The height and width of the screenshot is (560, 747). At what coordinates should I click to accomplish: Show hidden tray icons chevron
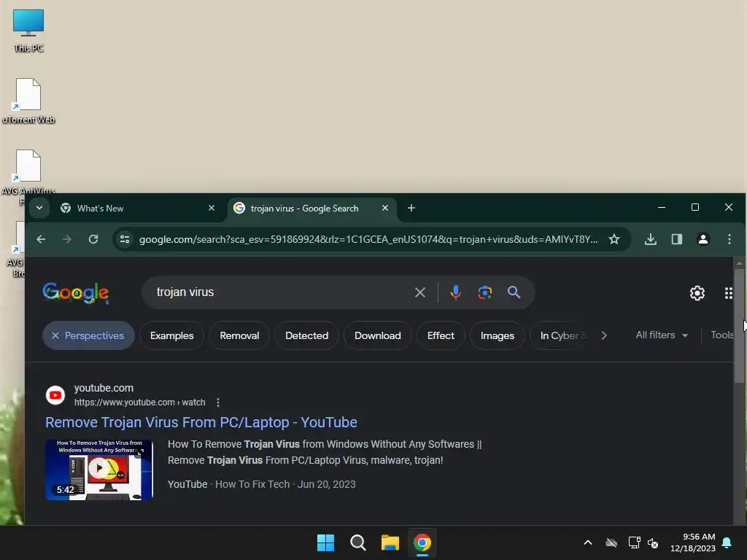point(587,542)
